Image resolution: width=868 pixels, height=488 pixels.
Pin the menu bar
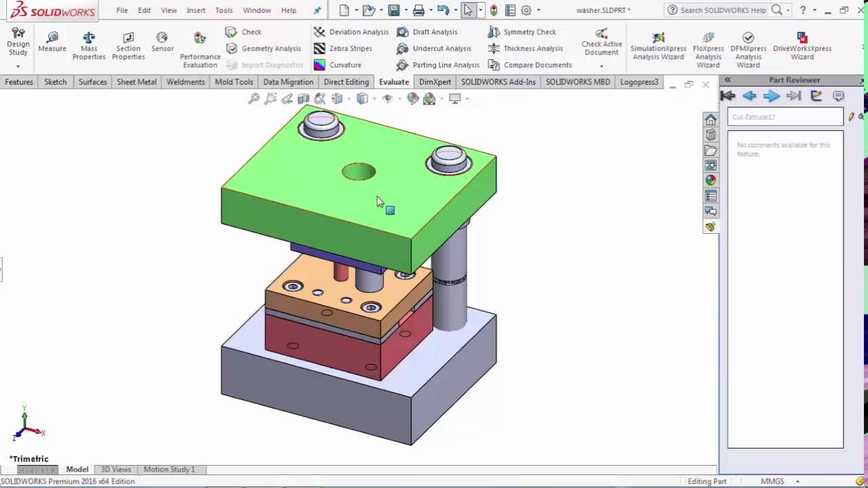point(317,10)
